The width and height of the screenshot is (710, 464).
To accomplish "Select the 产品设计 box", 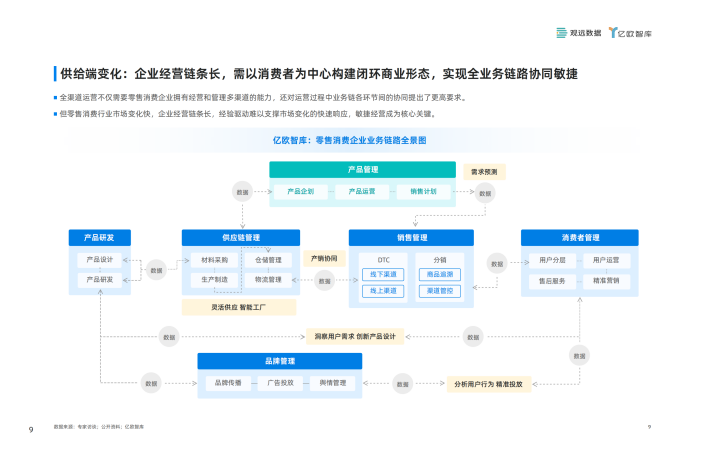I will pyautogui.click(x=100, y=260).
